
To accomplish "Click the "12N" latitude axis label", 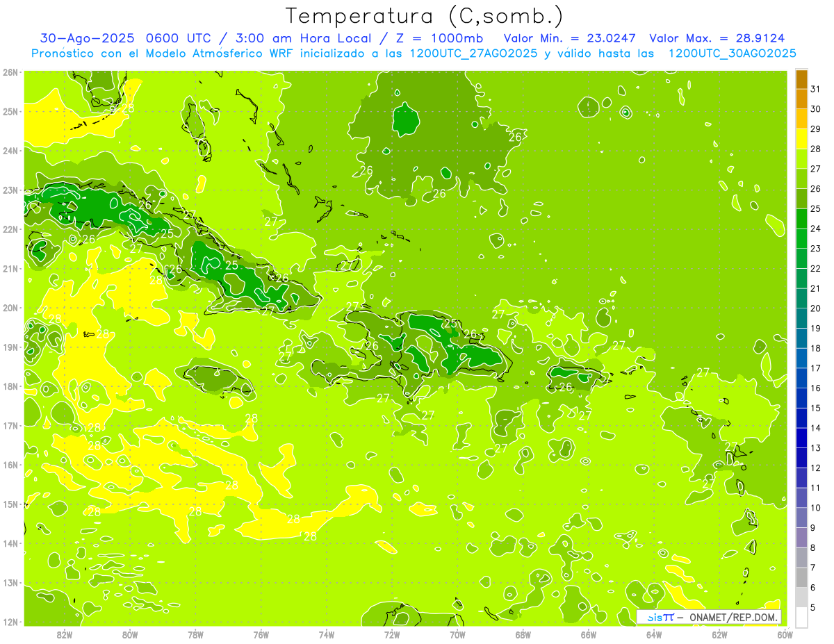I will pos(10,622).
